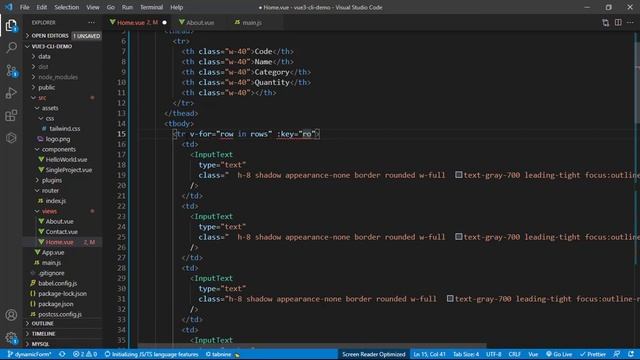Open notifications bell in status bar
The height and width of the screenshot is (360, 640).
pos(631,354)
